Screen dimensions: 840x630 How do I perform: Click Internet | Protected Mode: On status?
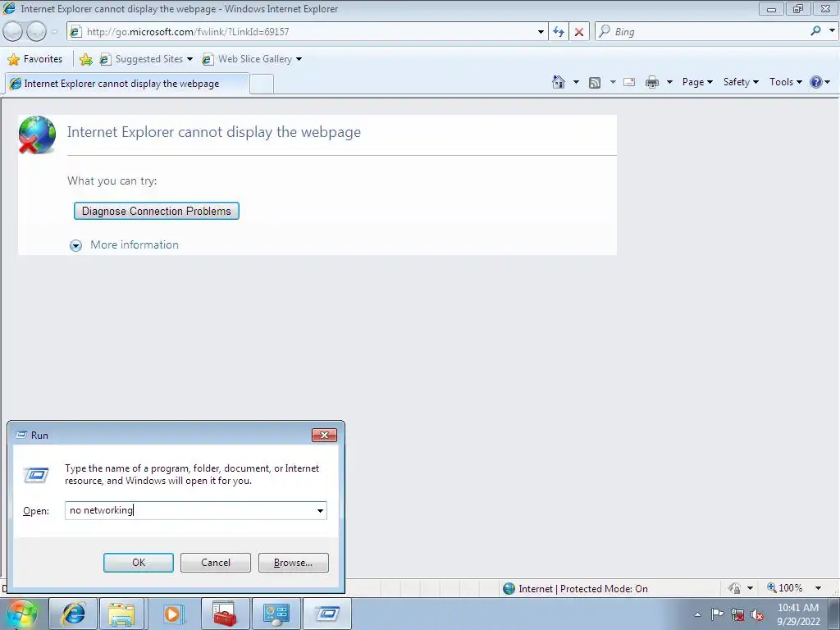[575, 589]
